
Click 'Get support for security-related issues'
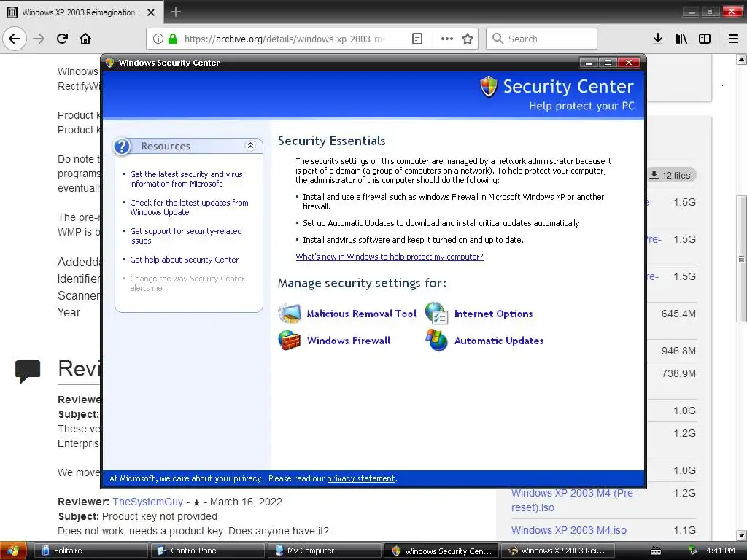[x=186, y=236]
